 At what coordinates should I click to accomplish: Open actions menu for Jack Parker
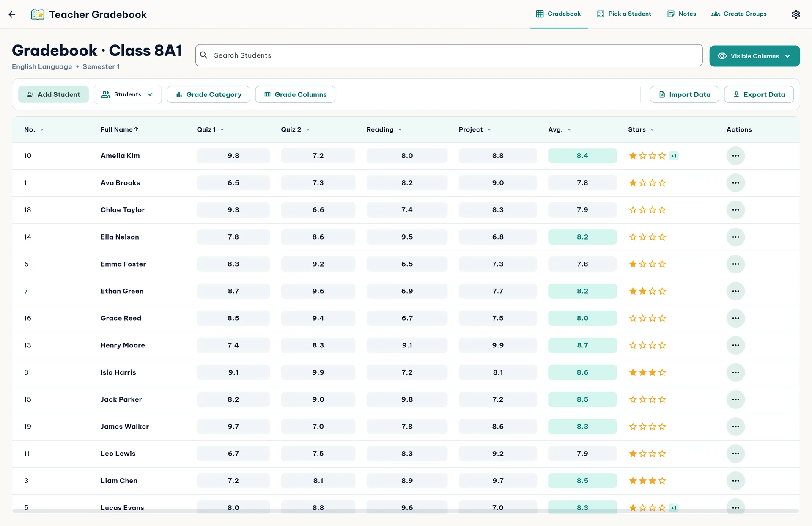pos(735,399)
